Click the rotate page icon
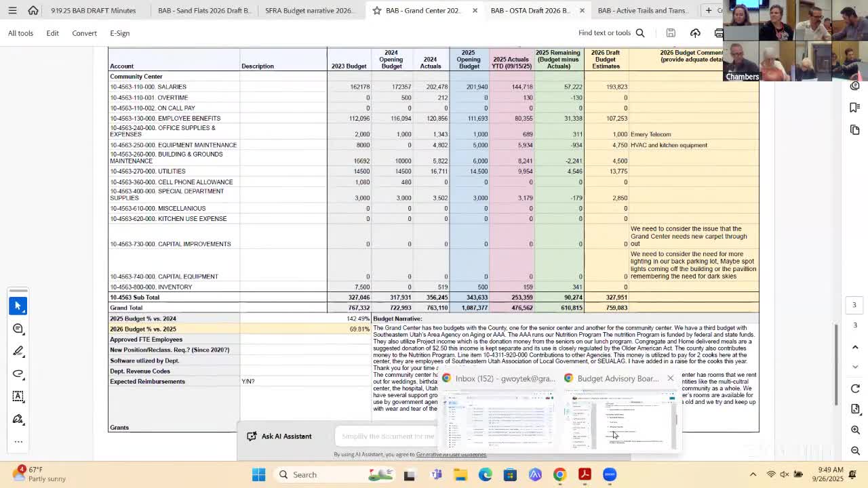This screenshot has width=868, height=488. point(855,388)
